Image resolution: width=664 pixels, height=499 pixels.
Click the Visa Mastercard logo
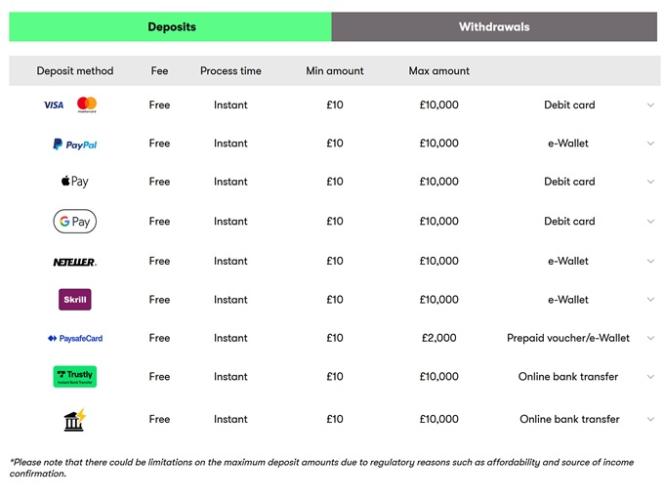point(70,105)
